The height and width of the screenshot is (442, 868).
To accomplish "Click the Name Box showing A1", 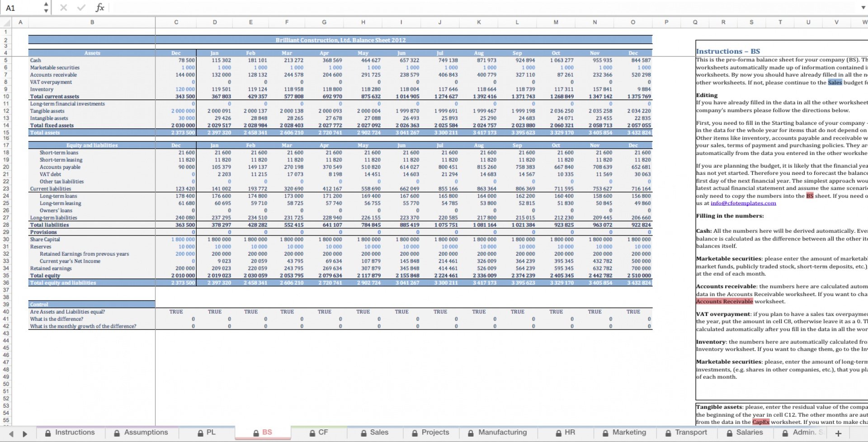I will pyautogui.click(x=22, y=8).
